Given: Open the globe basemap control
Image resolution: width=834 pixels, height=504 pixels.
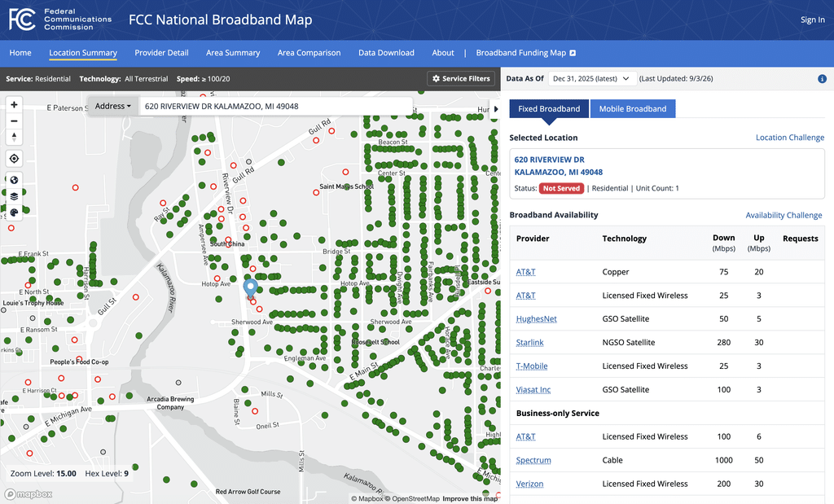Looking at the screenshot, I should click(x=15, y=180).
